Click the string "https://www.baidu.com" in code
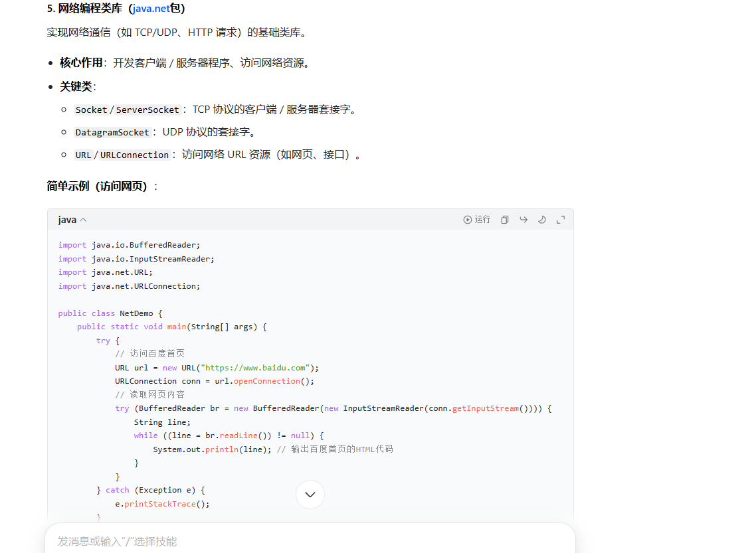This screenshot has width=756, height=553. coord(255,368)
